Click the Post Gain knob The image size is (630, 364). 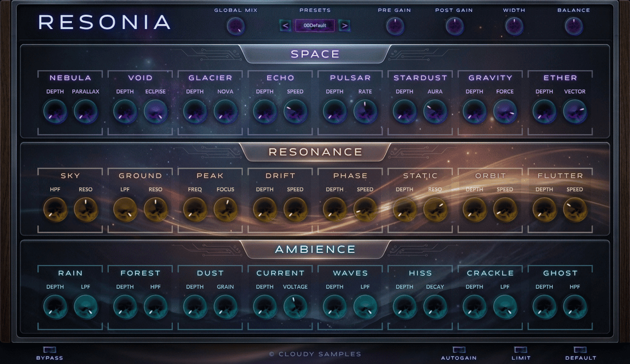(455, 26)
